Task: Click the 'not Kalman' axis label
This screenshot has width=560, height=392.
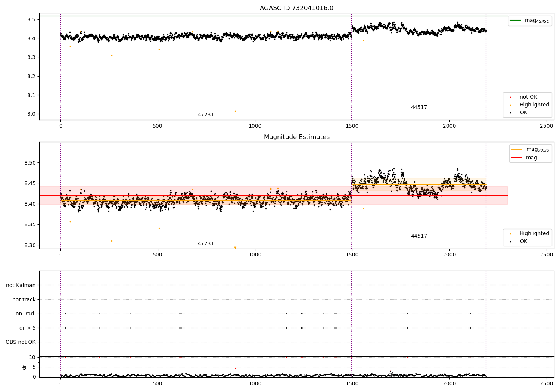Action: click(21, 285)
